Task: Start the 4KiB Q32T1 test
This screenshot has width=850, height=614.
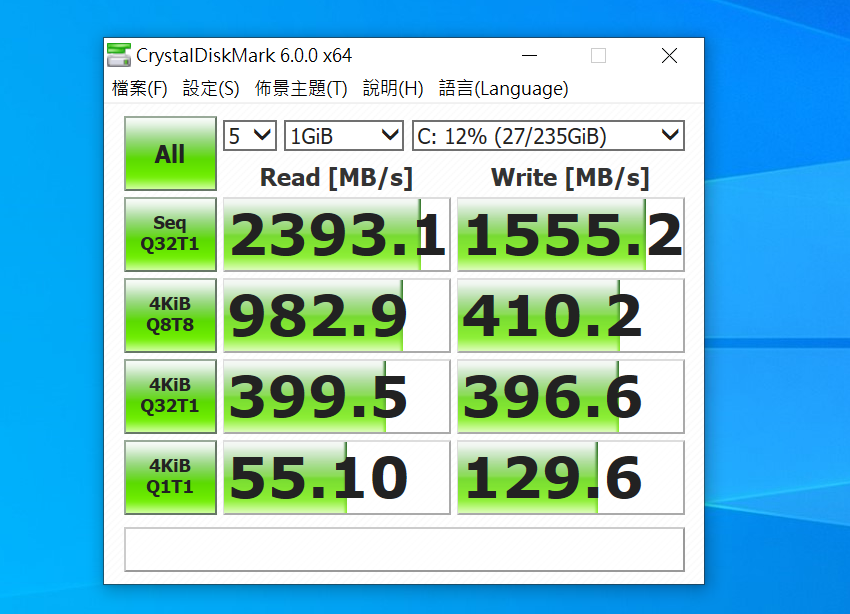Action: tap(170, 396)
